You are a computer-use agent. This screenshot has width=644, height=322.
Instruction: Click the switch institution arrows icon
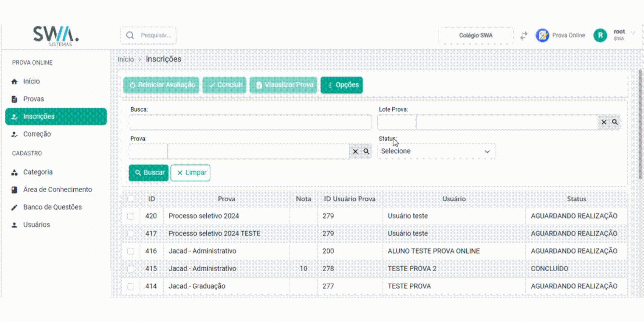[524, 36]
